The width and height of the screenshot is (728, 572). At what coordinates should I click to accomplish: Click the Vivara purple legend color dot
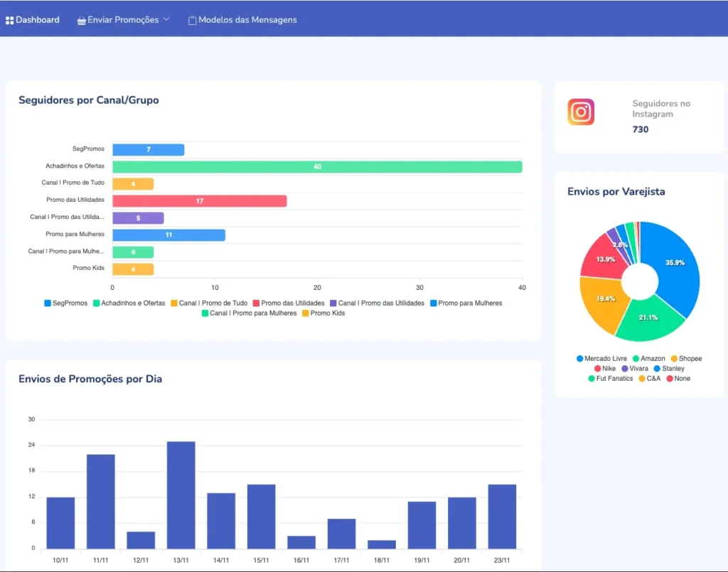625,369
